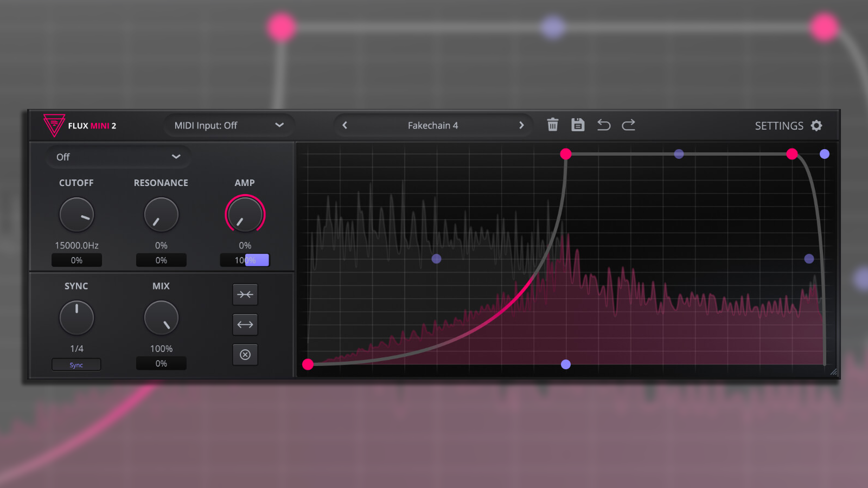
Task: Toggle Sync mode under the SYNC knob
Action: point(76,364)
